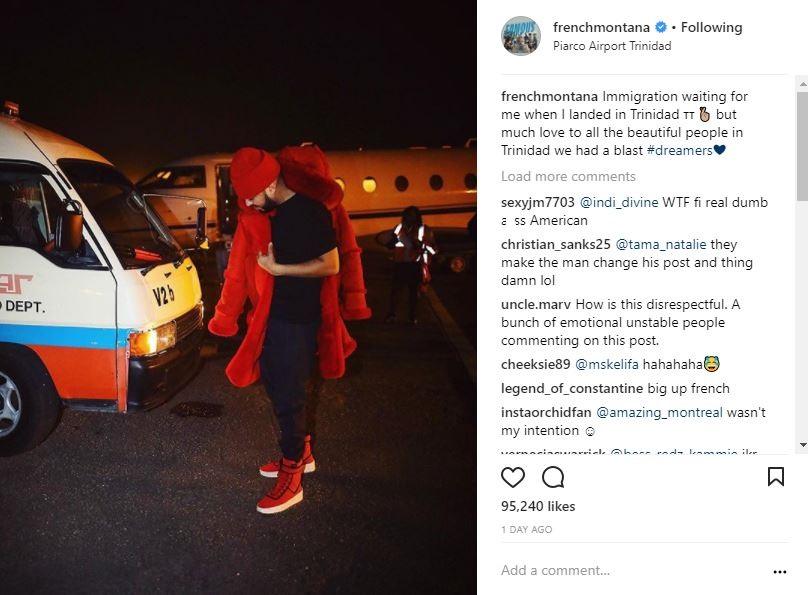Open @amazing_montreal mention

[x=659, y=413]
